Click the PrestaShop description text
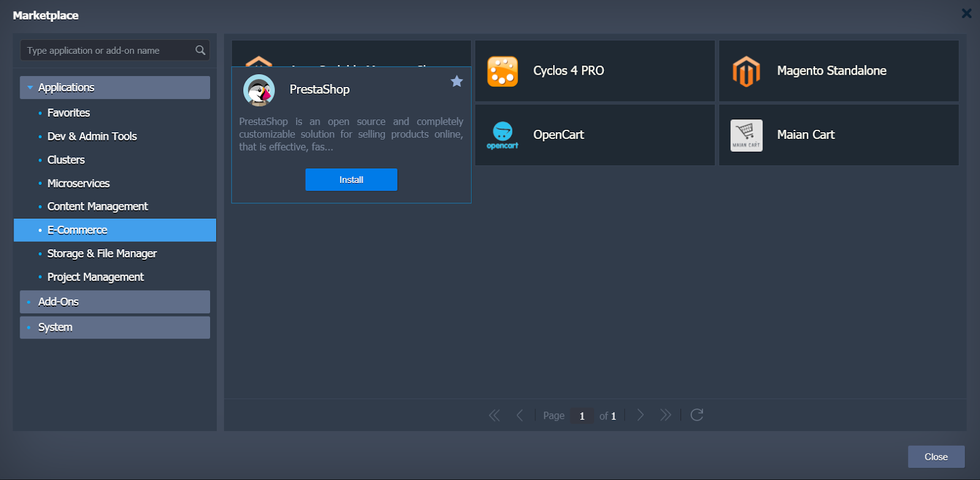 click(351, 134)
